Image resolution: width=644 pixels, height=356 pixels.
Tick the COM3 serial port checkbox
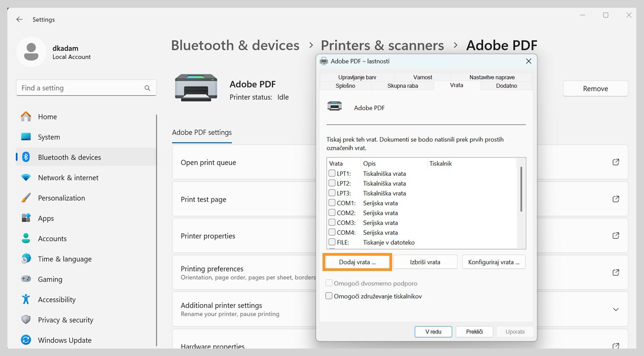[x=332, y=223]
